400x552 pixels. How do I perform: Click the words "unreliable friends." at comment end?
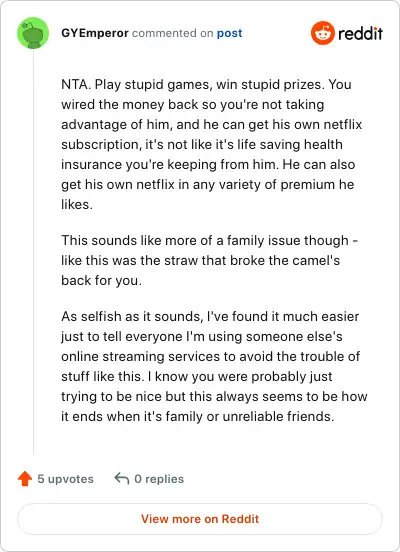(x=278, y=416)
